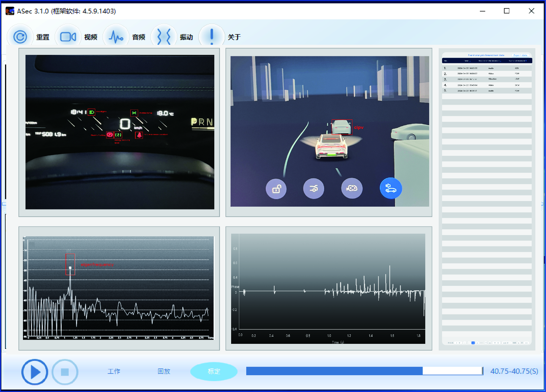546x392 pixels.
Task: Click the 40.75-40.75(S) time range readout
Action: (514, 371)
